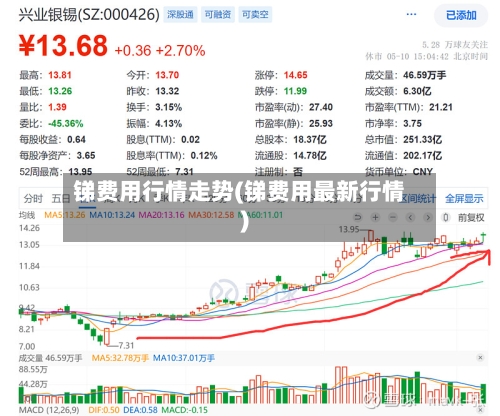Open the 前复权 adjustment dropdown

pyautogui.click(x=471, y=218)
